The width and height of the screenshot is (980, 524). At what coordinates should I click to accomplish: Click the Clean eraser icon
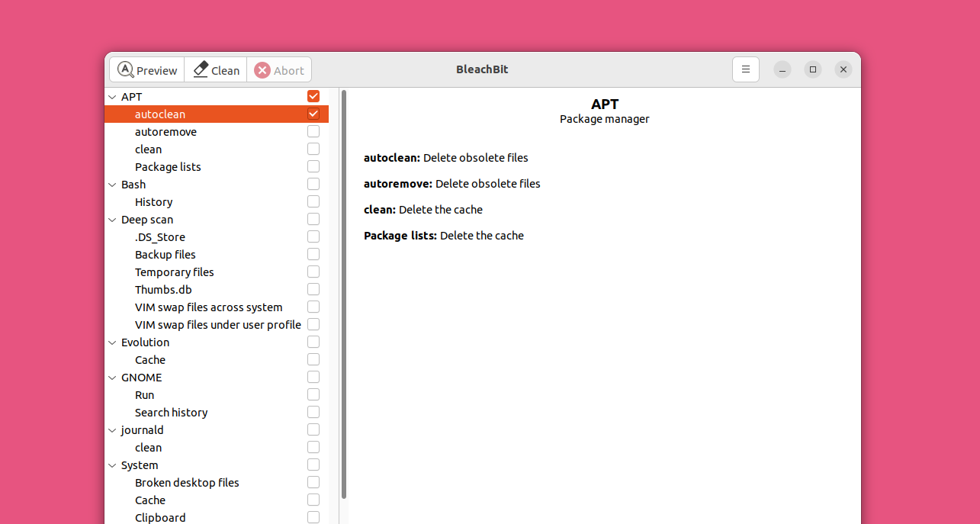coord(201,69)
